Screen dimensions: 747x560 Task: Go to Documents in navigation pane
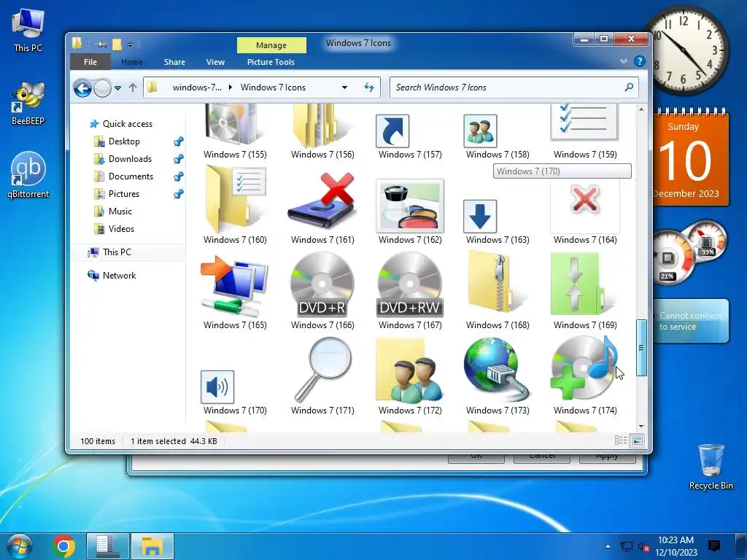pyautogui.click(x=131, y=176)
